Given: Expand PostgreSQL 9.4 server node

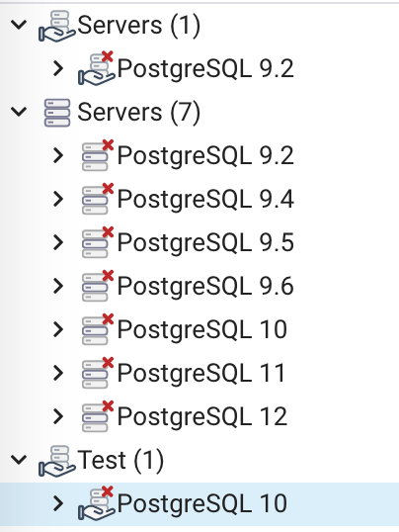Looking at the screenshot, I should click(x=58, y=199).
